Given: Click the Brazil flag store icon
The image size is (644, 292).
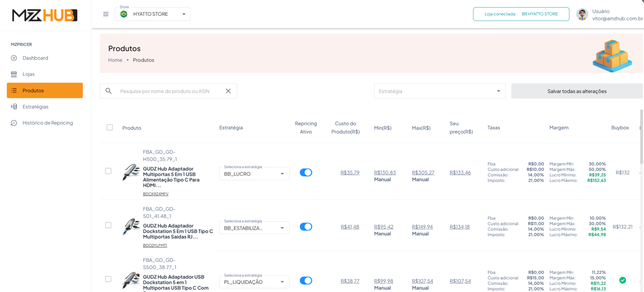Looking at the screenshot, I should pos(124,14).
